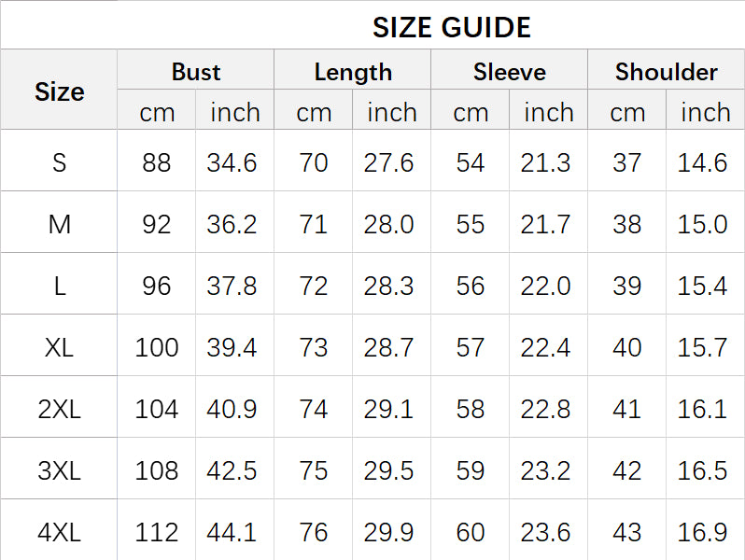
Task: Click the M size row label
Action: pyautogui.click(x=59, y=224)
